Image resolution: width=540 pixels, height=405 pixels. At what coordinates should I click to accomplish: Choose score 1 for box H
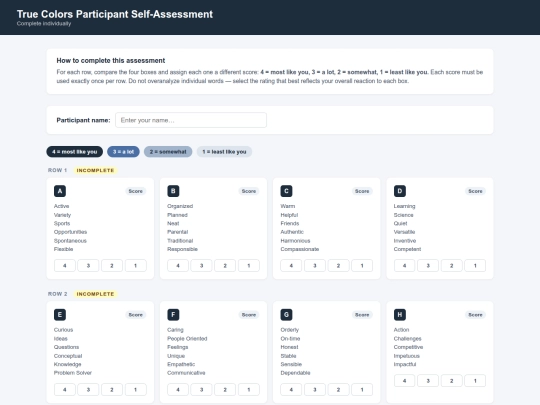475,381
